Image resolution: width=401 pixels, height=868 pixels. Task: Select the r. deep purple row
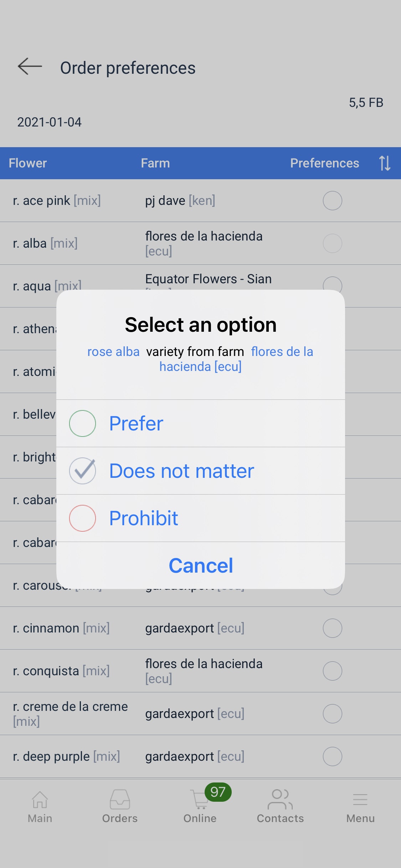pyautogui.click(x=66, y=756)
